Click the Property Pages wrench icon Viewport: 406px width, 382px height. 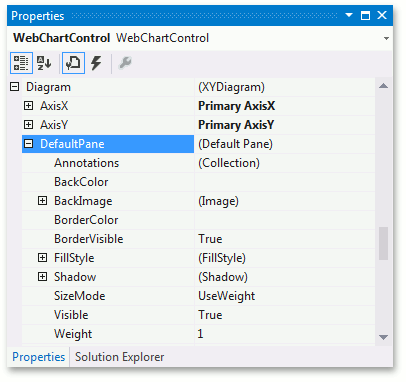click(125, 63)
